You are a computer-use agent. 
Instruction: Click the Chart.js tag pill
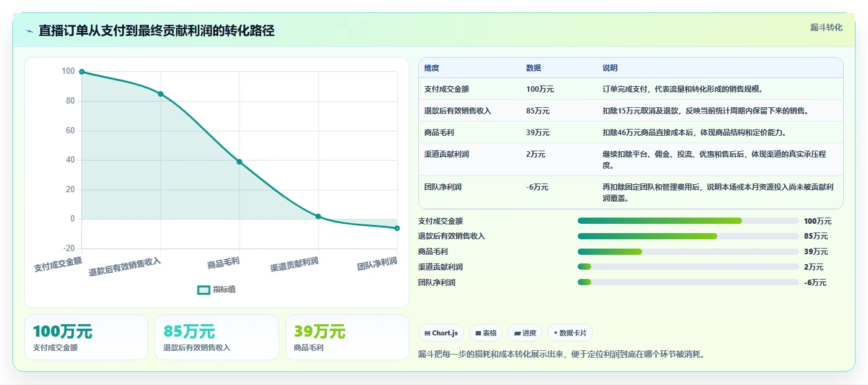[441, 333]
